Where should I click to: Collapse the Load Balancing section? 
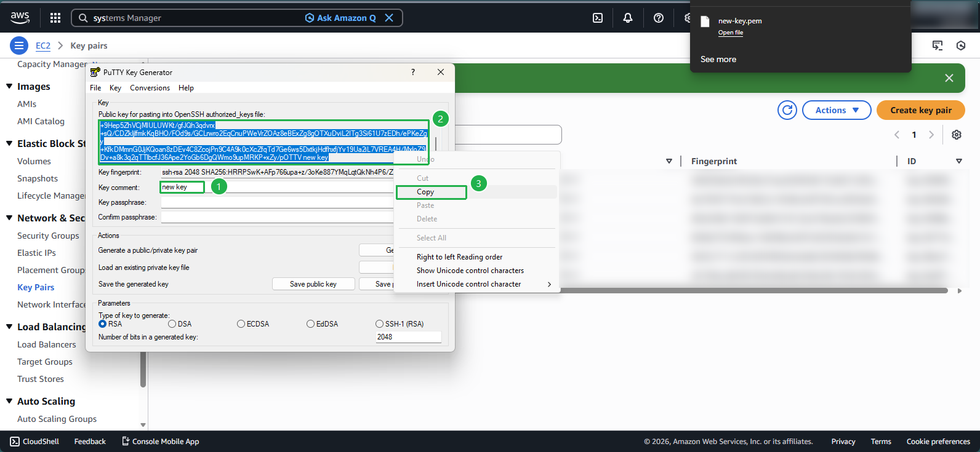[9, 327]
